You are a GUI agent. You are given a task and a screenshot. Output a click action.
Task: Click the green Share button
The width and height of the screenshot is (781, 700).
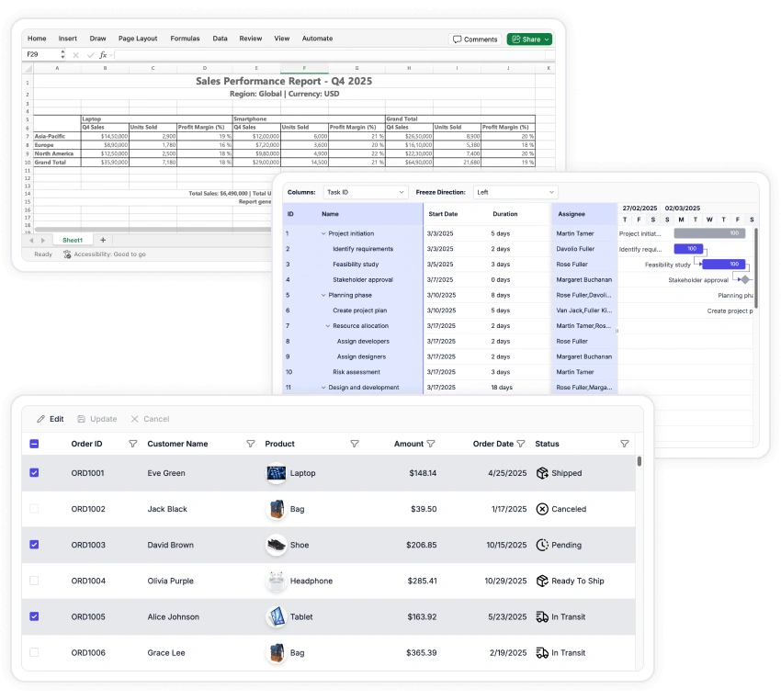(x=529, y=40)
